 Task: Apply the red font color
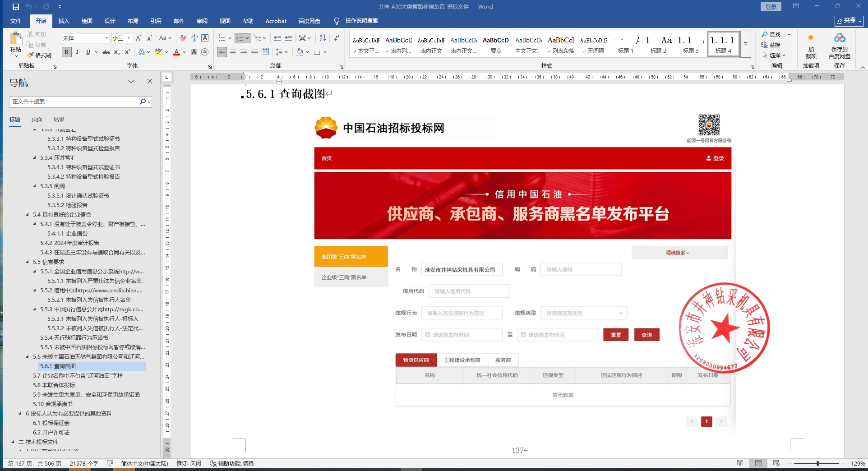click(176, 52)
